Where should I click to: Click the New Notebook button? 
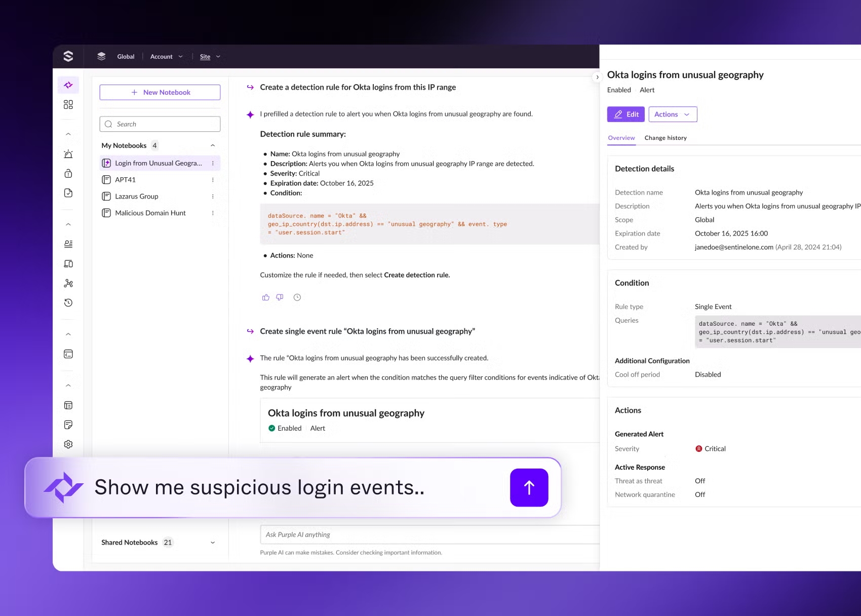coord(160,92)
